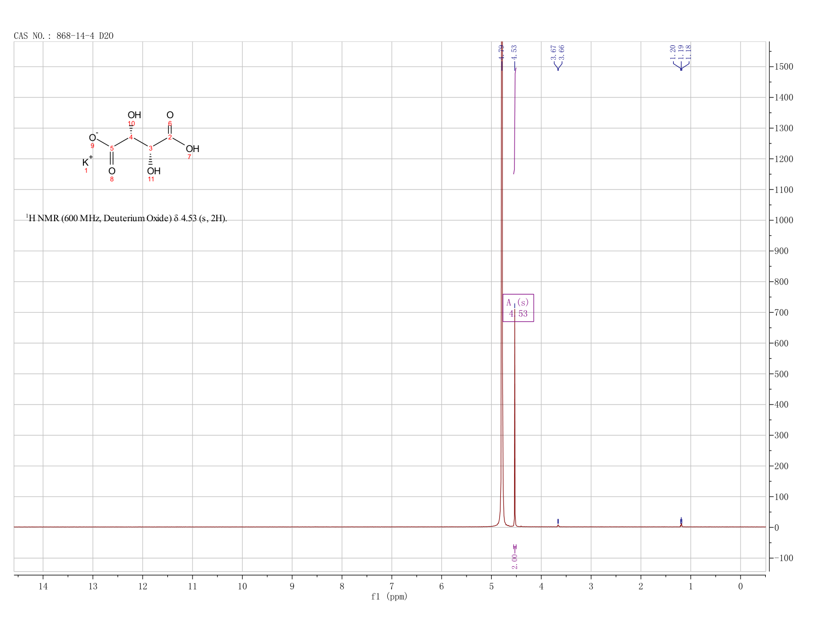Click x-axis tick label 3
Screen dimensions: 834x644
click(591, 586)
